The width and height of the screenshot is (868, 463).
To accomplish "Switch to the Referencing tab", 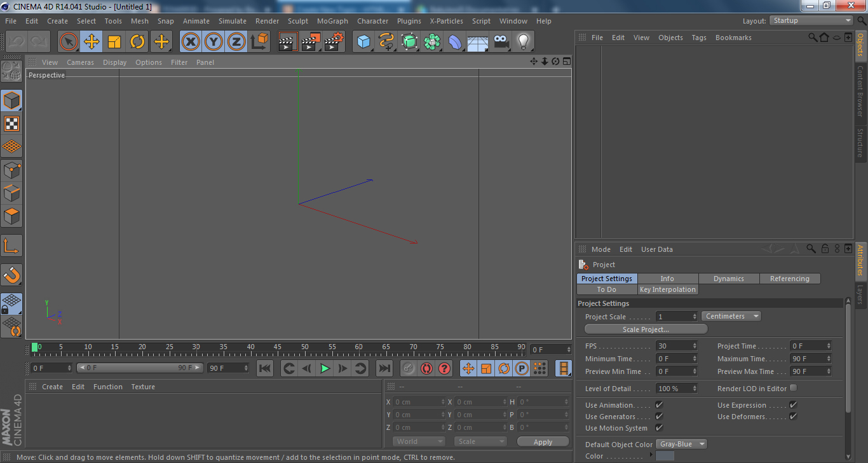I will [x=790, y=279].
